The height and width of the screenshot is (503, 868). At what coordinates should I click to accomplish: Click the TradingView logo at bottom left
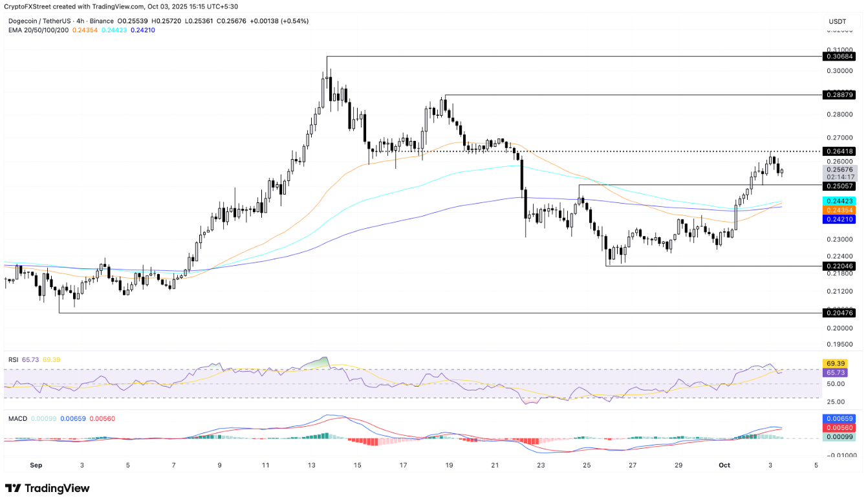point(47,488)
